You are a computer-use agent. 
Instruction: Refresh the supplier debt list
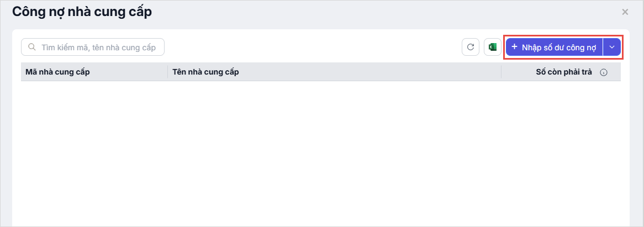[471, 47]
